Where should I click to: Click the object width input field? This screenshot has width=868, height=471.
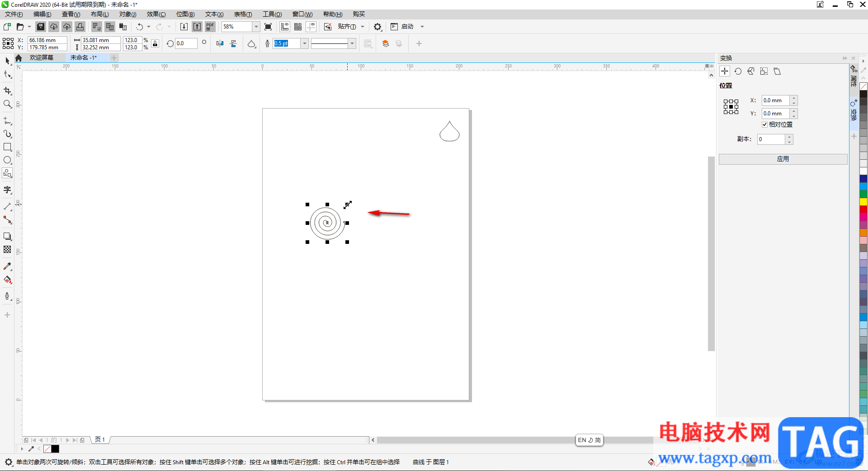point(100,40)
